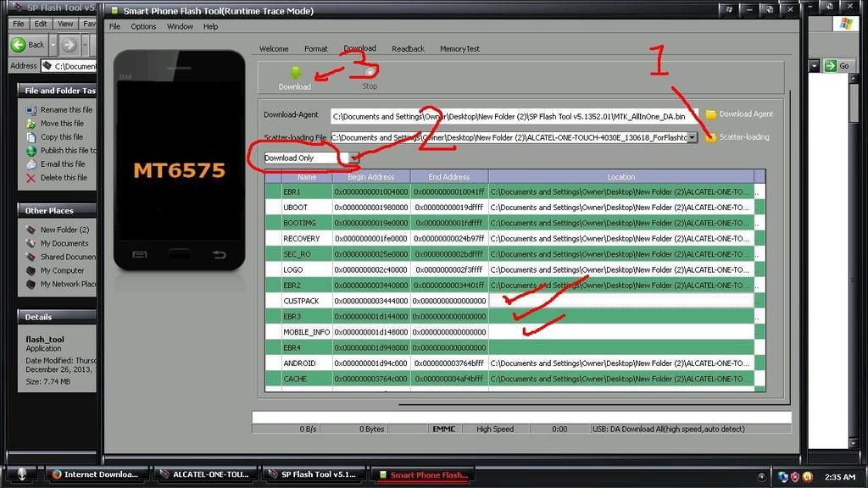Click the Rename this file icon
This screenshot has height=488, width=868.
tap(31, 110)
